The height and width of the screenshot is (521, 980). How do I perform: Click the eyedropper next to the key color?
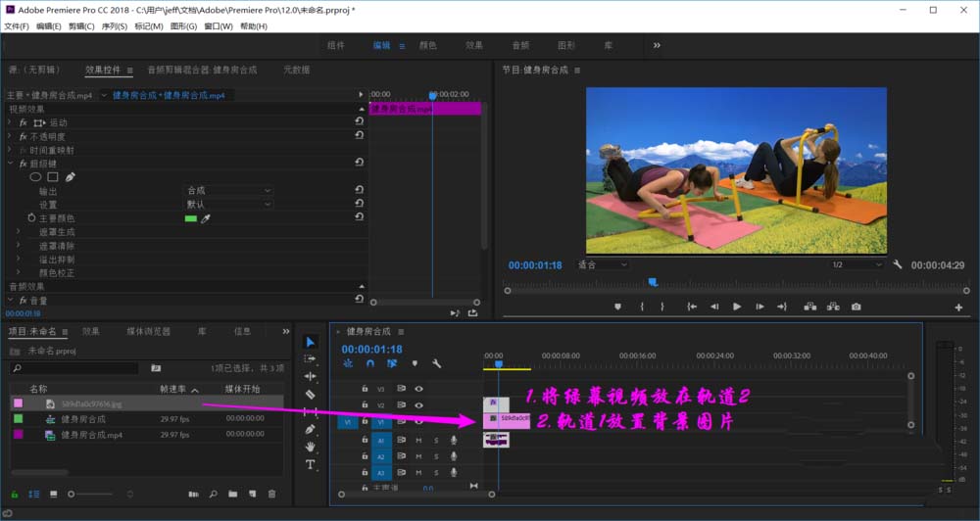click(x=206, y=218)
